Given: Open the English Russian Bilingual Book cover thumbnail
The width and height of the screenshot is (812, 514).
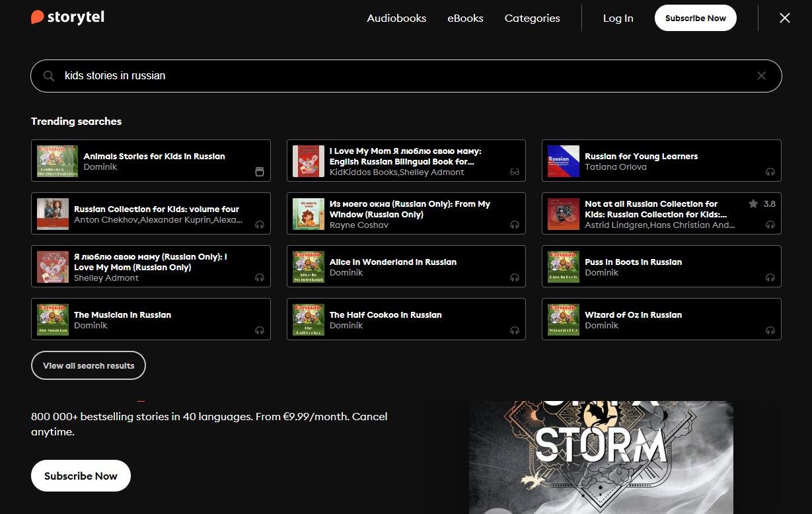Looking at the screenshot, I should pos(309,161).
